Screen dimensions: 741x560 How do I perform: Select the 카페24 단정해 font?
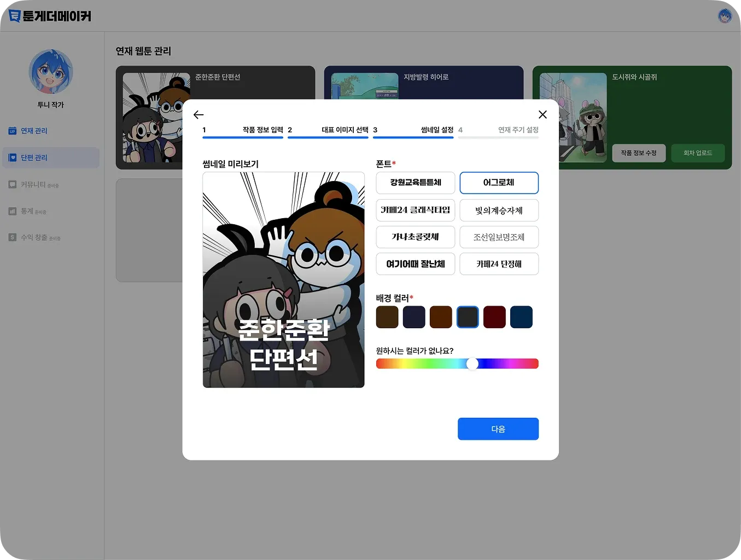point(499,264)
